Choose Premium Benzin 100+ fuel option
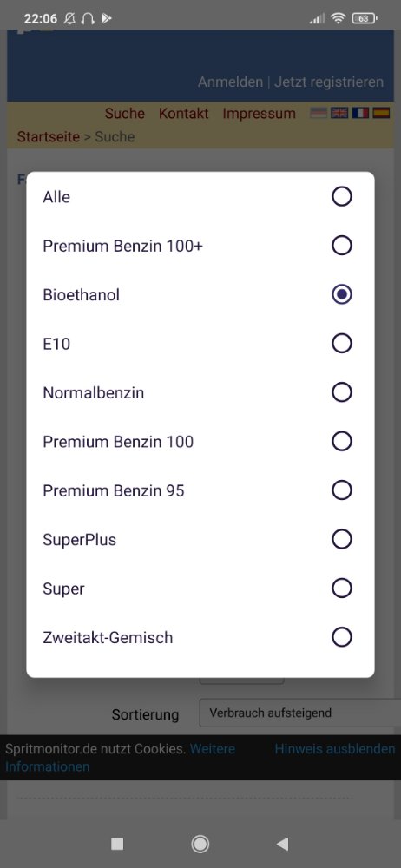 200,246
